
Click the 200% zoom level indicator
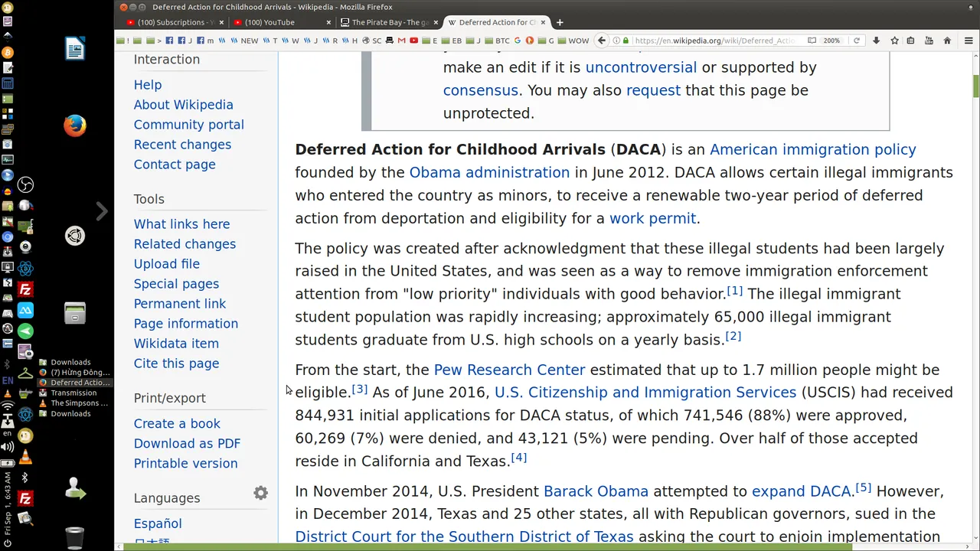[831, 41]
